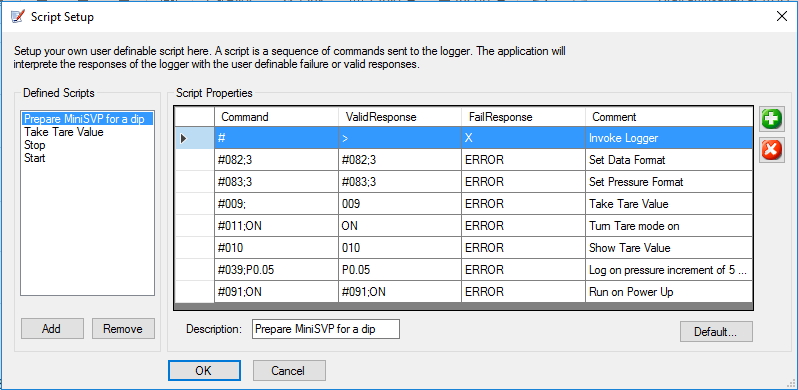The width and height of the screenshot is (798, 390).
Task: Click the green plus add row icon
Action: click(x=772, y=120)
